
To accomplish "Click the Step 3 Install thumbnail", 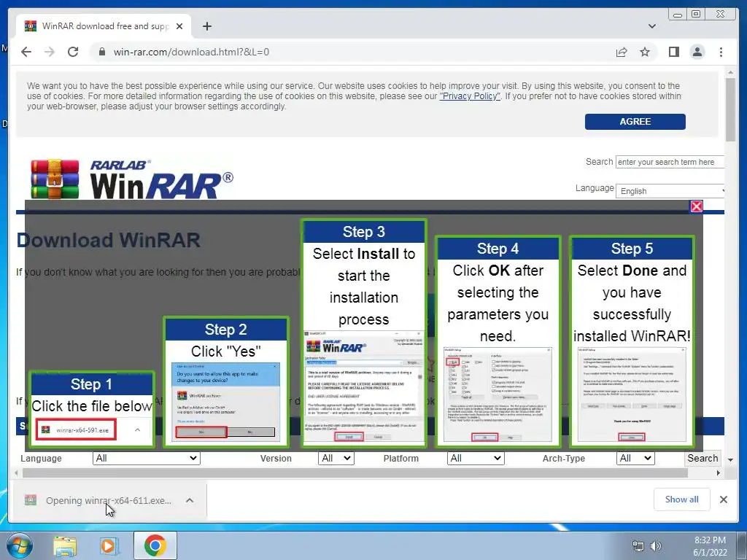I will (x=363, y=332).
